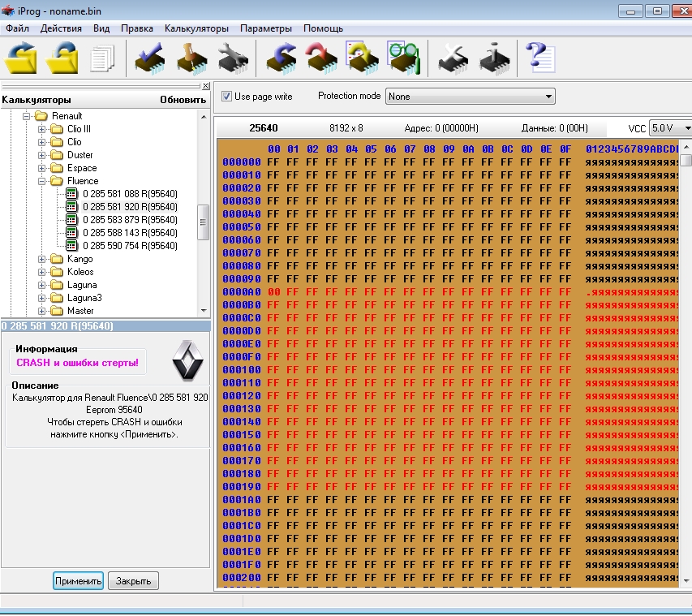This screenshot has height=616, width=692.
Task: Open help question mark icon
Action: click(540, 58)
